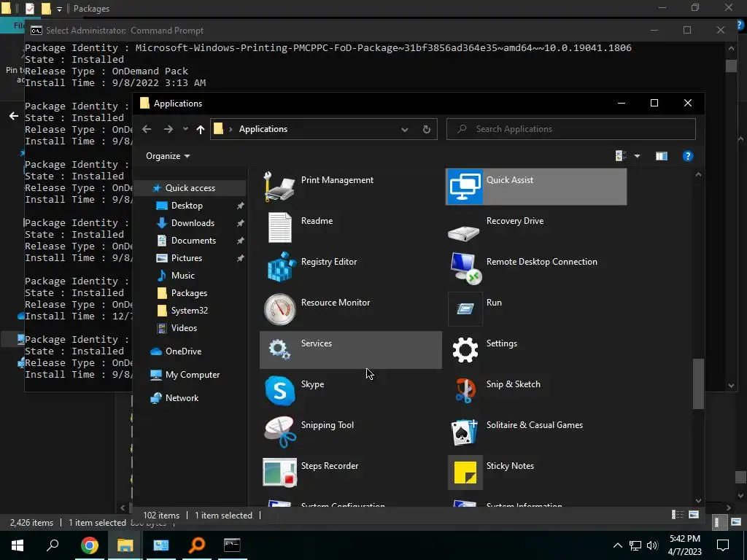Viewport: 747px width, 560px height.
Task: Click the '102 items' status bar text
Action: click(x=161, y=516)
